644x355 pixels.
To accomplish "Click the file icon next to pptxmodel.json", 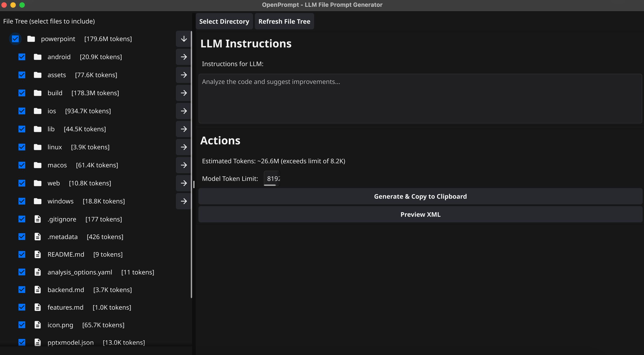I will [x=38, y=342].
